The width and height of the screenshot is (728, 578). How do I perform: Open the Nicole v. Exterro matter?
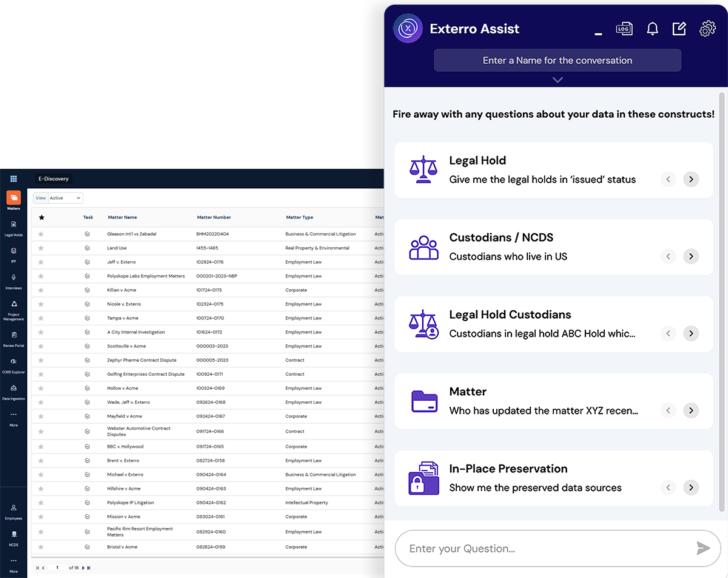coord(124,304)
